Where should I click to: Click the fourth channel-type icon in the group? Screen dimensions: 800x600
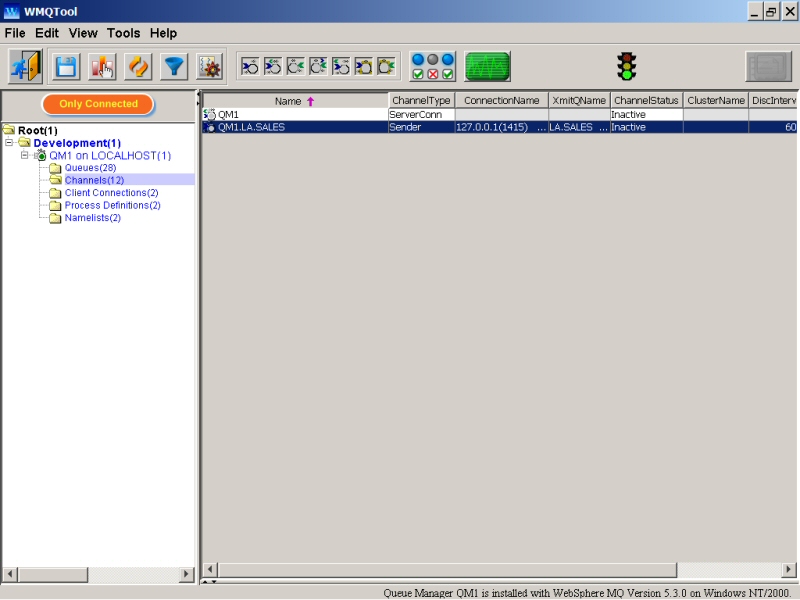tap(318, 66)
